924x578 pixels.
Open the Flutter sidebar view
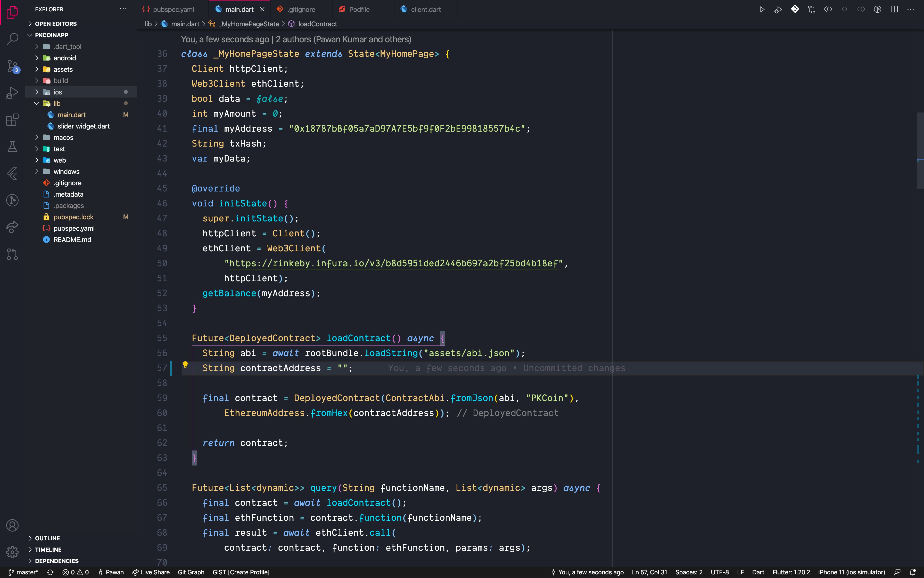tap(12, 174)
